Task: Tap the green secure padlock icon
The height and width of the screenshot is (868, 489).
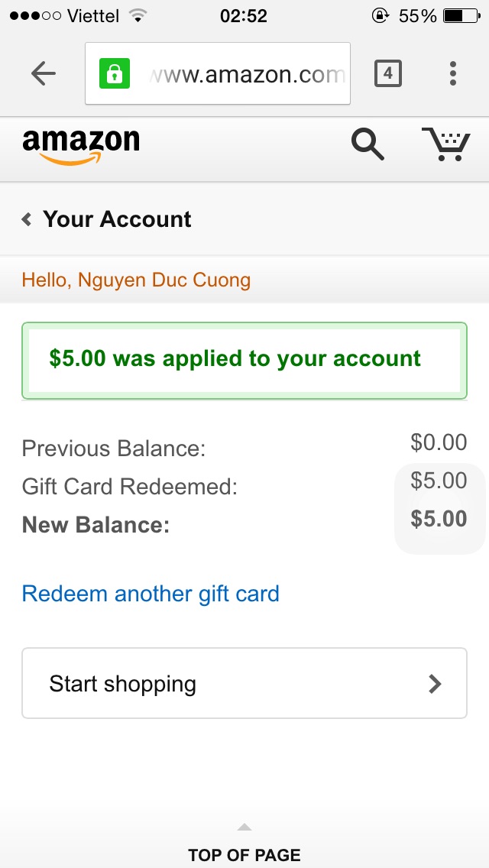Action: (115, 73)
